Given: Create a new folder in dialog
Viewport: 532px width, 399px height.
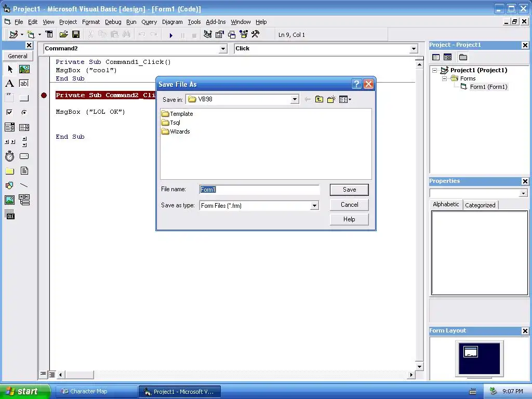Looking at the screenshot, I should (x=331, y=99).
